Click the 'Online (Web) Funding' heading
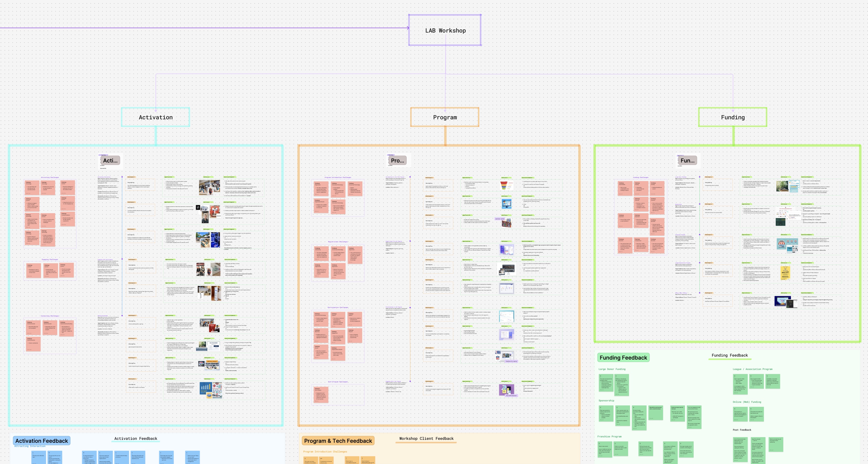Image resolution: width=868 pixels, height=464 pixels. pos(747,402)
